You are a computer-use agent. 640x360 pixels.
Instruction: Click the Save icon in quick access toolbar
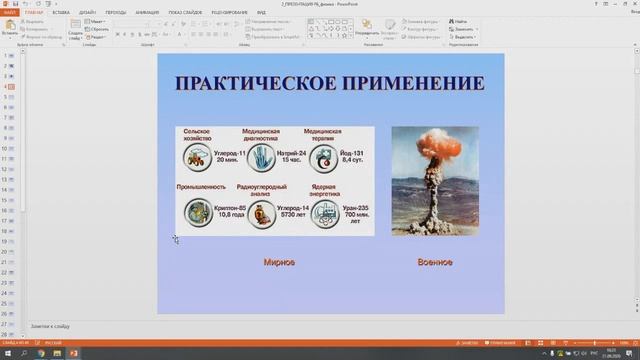coord(16,4)
